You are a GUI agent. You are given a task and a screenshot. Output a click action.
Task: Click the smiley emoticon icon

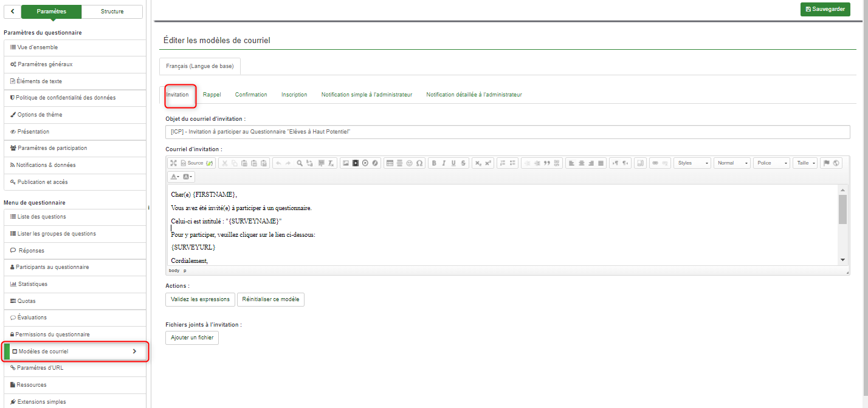point(410,163)
